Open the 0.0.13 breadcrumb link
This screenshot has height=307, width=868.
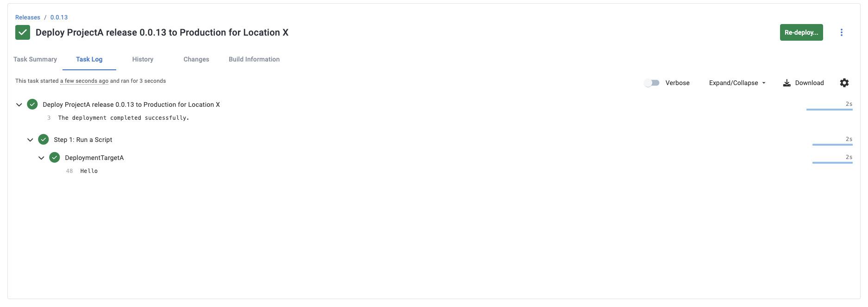tap(59, 17)
